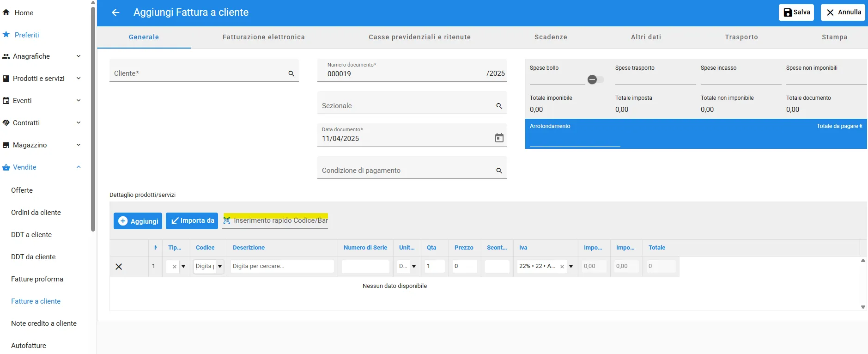Screen dimensions: 868x354
Task: Open Note credito a cliente
Action: pos(44,323)
